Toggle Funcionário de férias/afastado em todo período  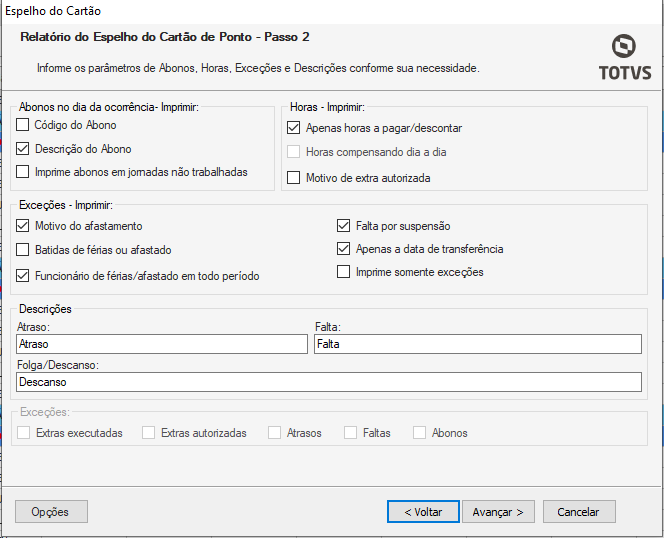click(x=24, y=276)
